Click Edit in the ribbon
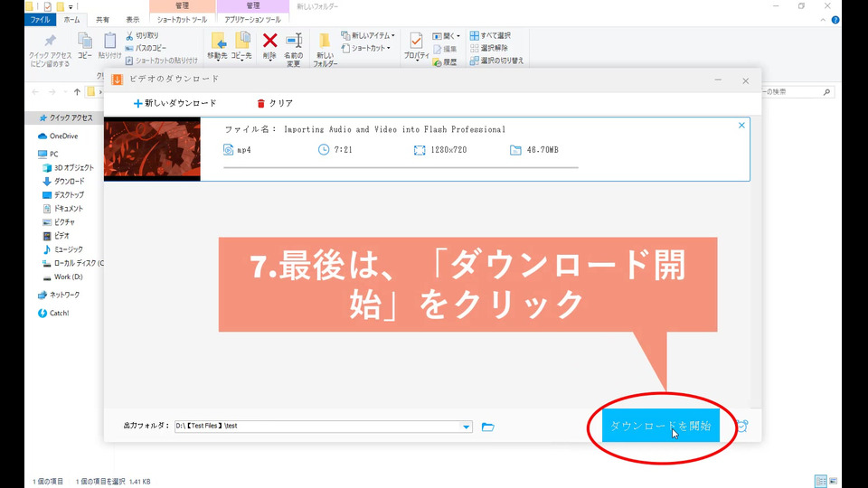 tap(445, 49)
